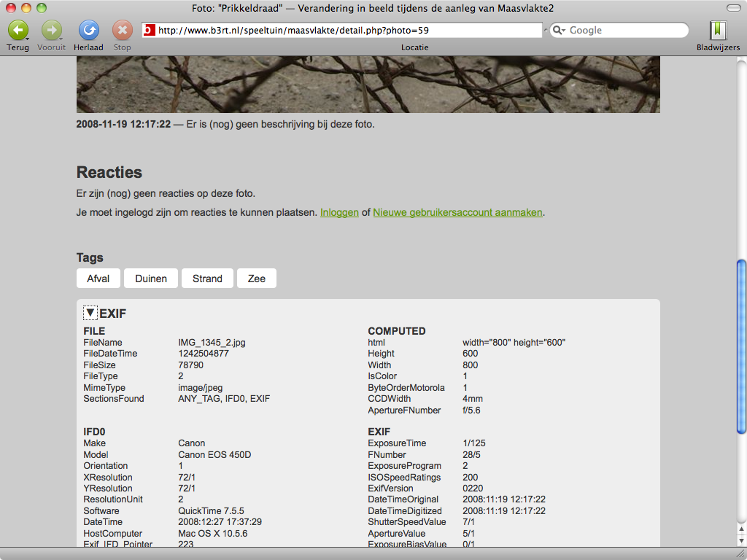Click the COMPUTED section heading
The width and height of the screenshot is (747, 560).
click(x=397, y=331)
